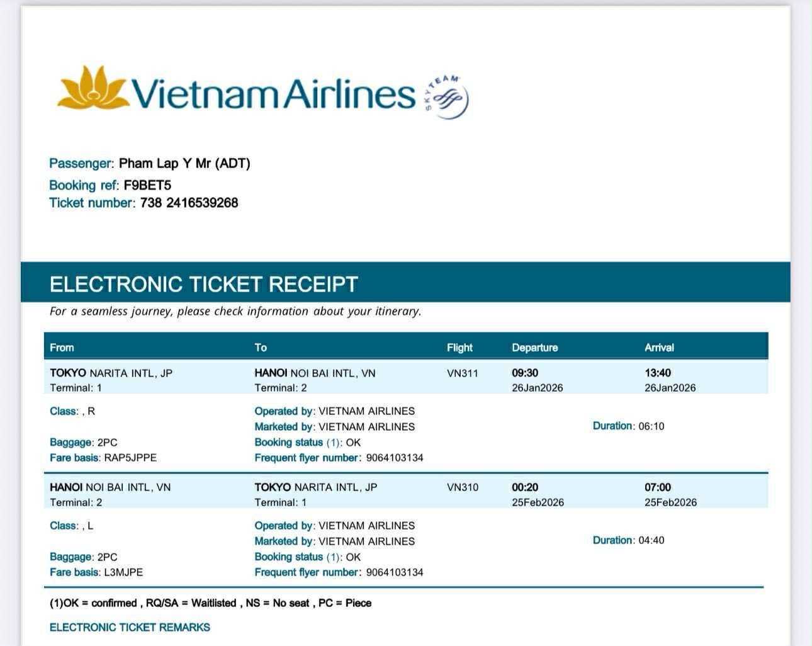Click flight number VN310
Viewport: 812px width, 646px height.
[x=463, y=487]
